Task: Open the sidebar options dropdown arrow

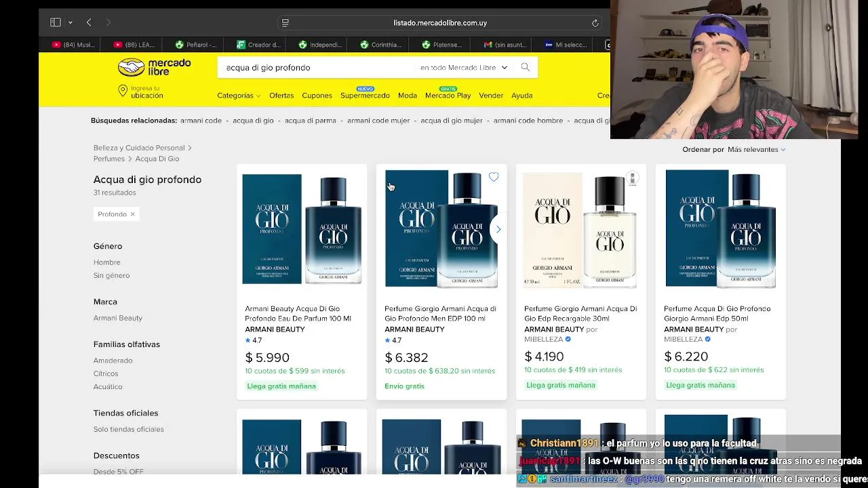Action: click(x=70, y=22)
